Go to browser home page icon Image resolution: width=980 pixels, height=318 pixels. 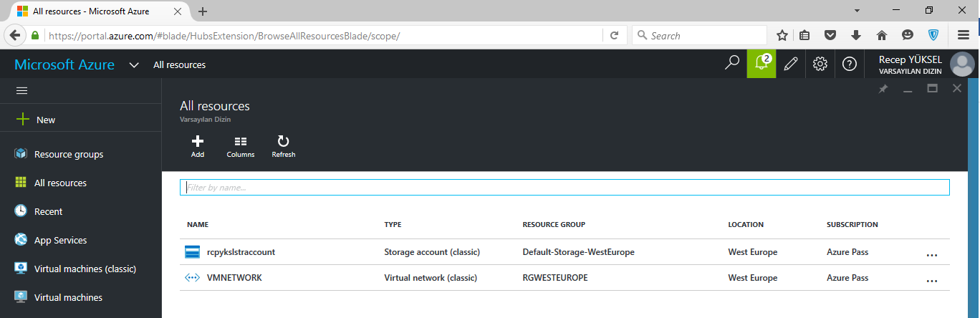[882, 35]
